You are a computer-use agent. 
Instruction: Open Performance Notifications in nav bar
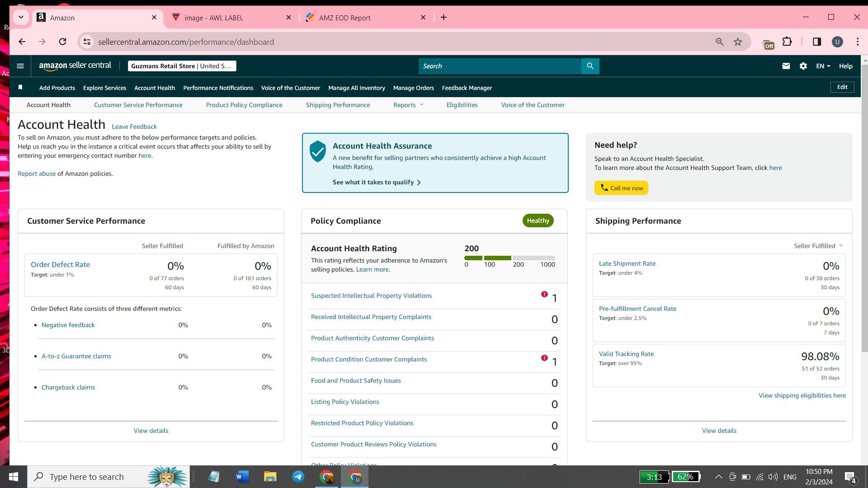point(218,88)
